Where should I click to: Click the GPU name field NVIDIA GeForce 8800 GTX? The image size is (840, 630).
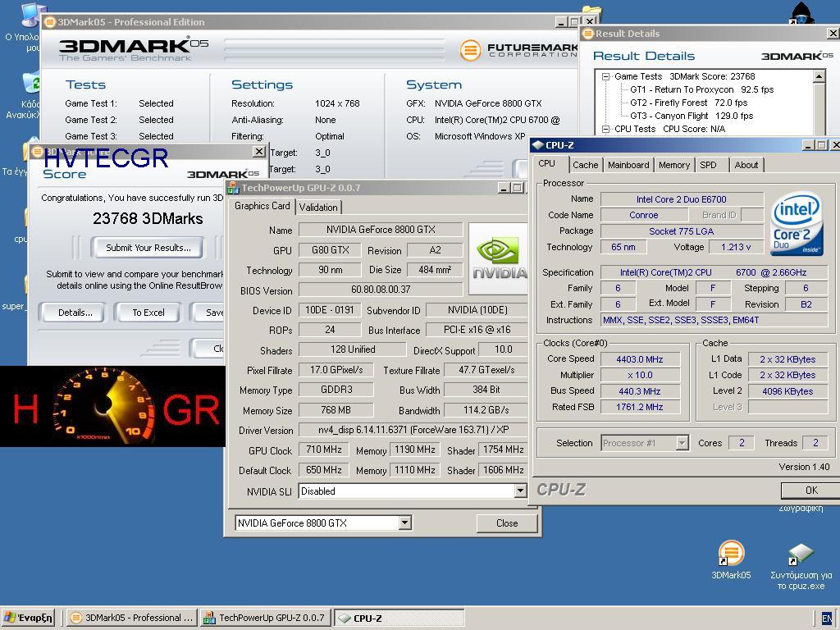point(381,230)
